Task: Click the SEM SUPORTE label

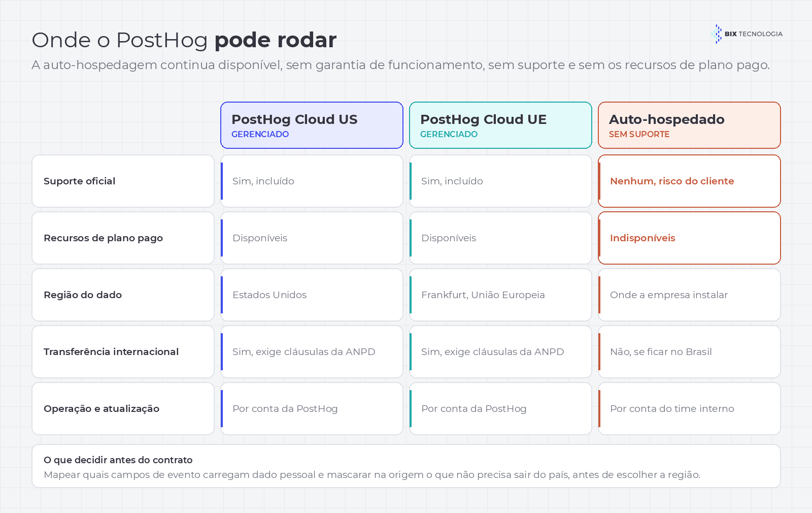Action: (x=639, y=134)
